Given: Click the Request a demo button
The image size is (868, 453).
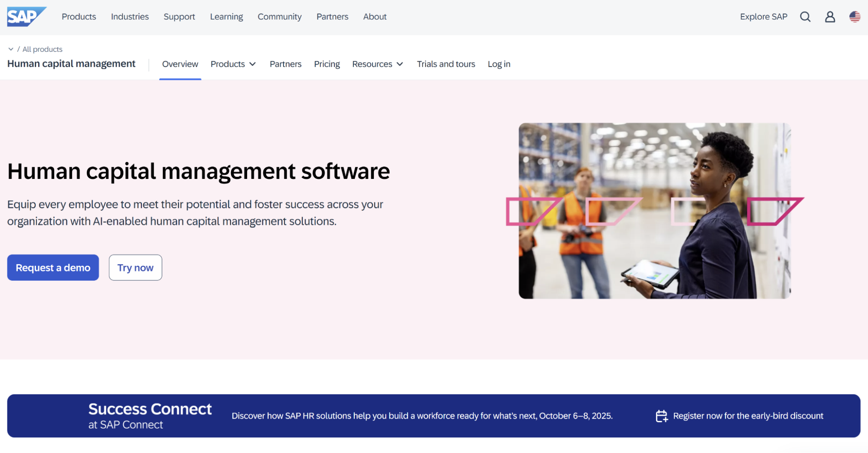Looking at the screenshot, I should click(x=53, y=268).
